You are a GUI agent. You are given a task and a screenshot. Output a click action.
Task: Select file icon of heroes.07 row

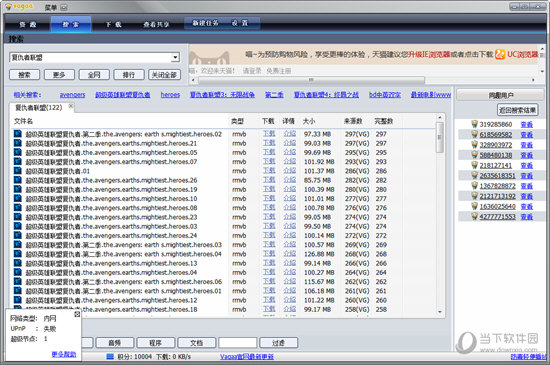click(x=18, y=161)
